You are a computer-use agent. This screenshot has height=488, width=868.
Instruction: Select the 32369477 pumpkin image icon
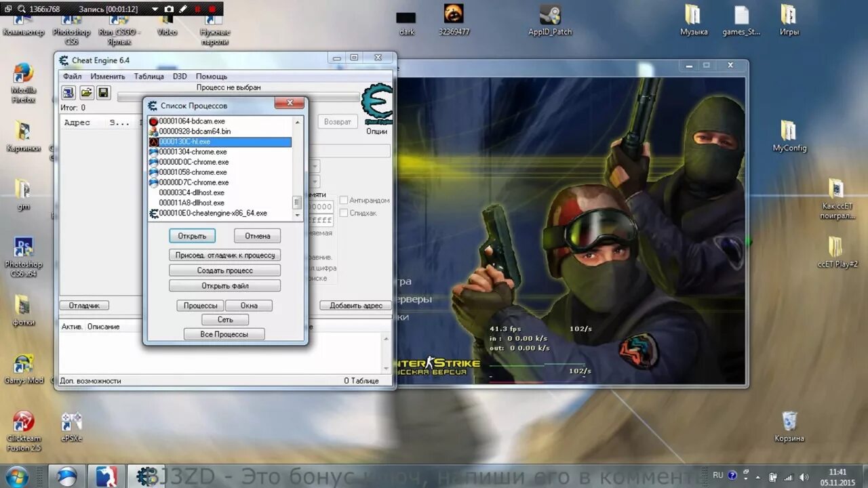[454, 20]
